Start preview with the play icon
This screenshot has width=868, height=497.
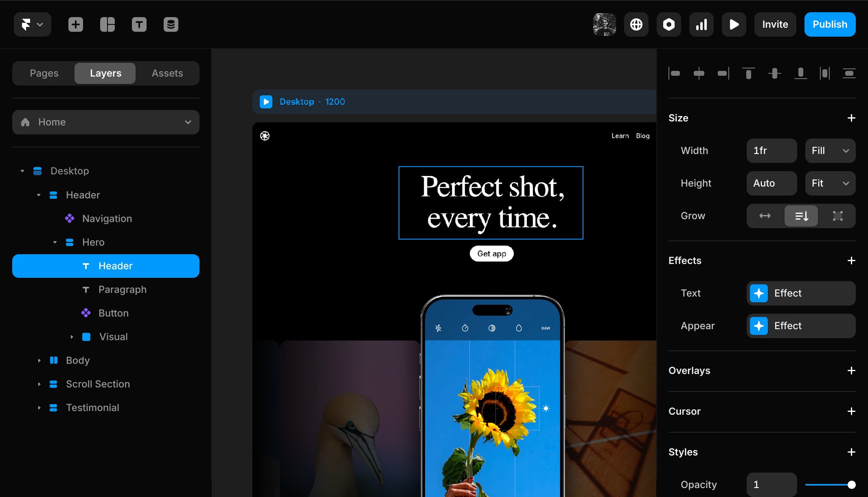[x=734, y=24]
